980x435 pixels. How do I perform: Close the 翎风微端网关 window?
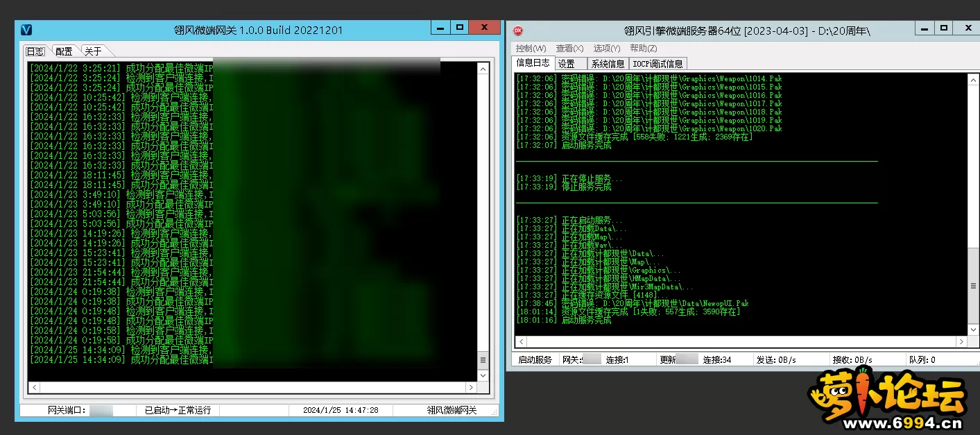point(484,28)
